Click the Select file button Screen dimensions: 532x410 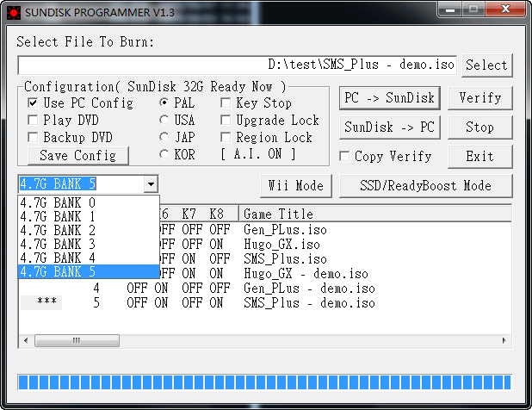click(487, 65)
